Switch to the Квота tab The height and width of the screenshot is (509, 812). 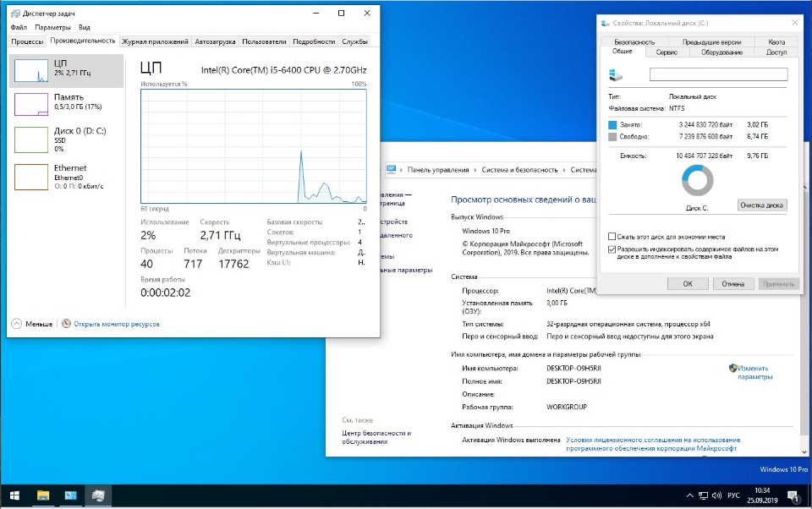pos(776,42)
